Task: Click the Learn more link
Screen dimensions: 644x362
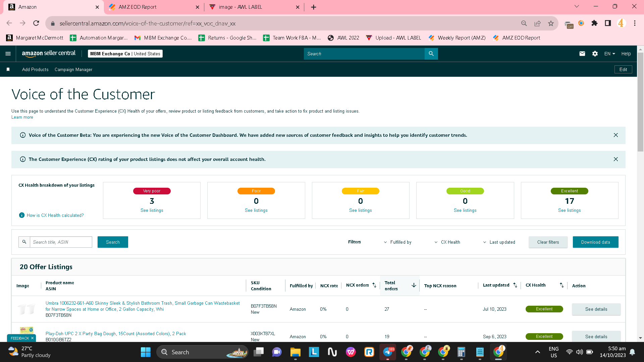Action: [22, 117]
